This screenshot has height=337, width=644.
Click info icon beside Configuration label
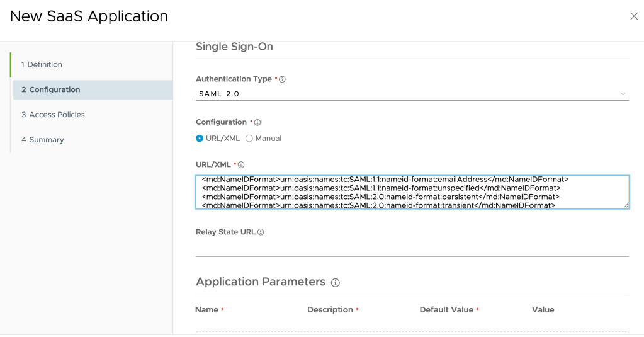click(257, 122)
